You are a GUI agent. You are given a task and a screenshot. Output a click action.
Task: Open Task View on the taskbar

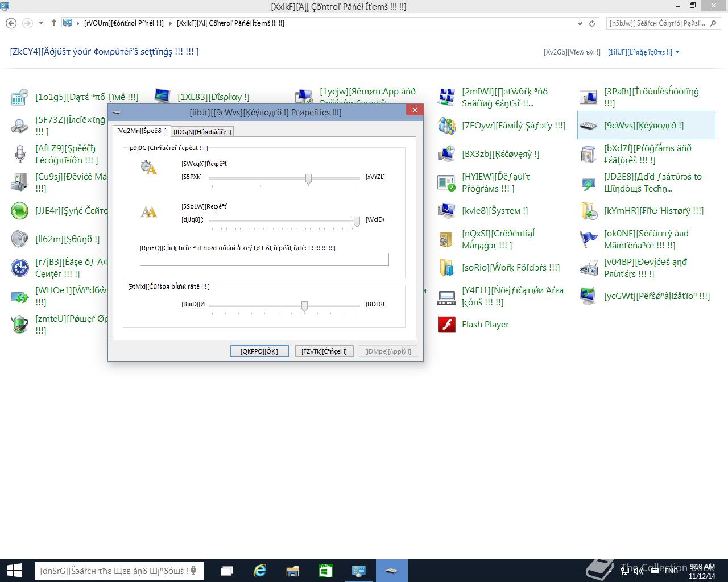point(227,571)
